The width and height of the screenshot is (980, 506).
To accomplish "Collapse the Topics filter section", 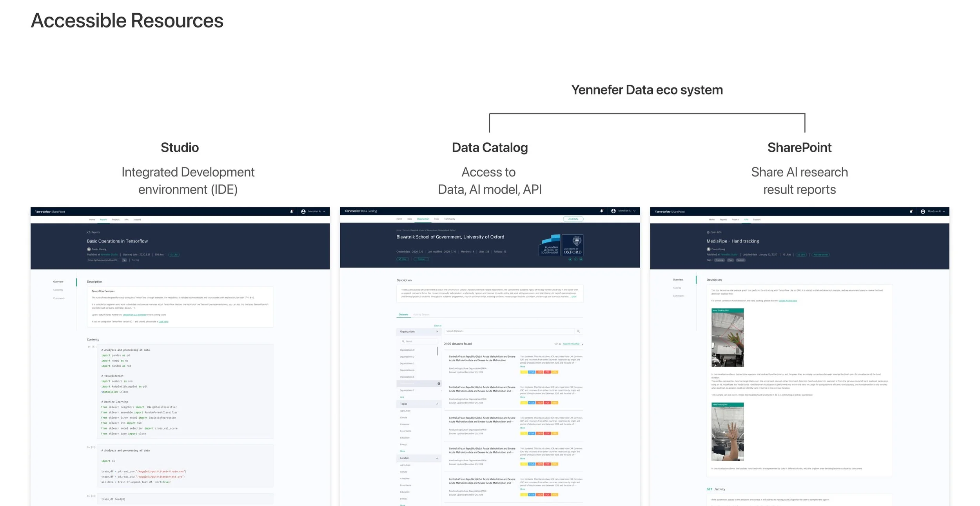I will click(437, 404).
